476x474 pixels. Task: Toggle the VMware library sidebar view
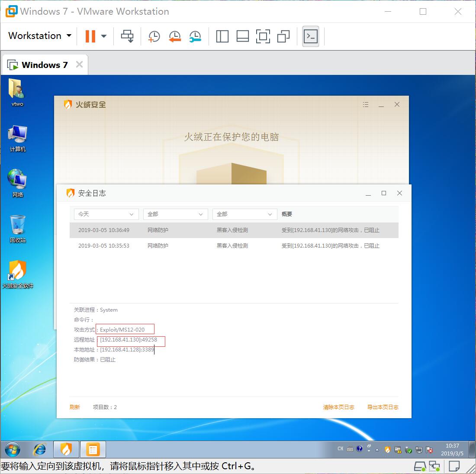click(x=222, y=36)
